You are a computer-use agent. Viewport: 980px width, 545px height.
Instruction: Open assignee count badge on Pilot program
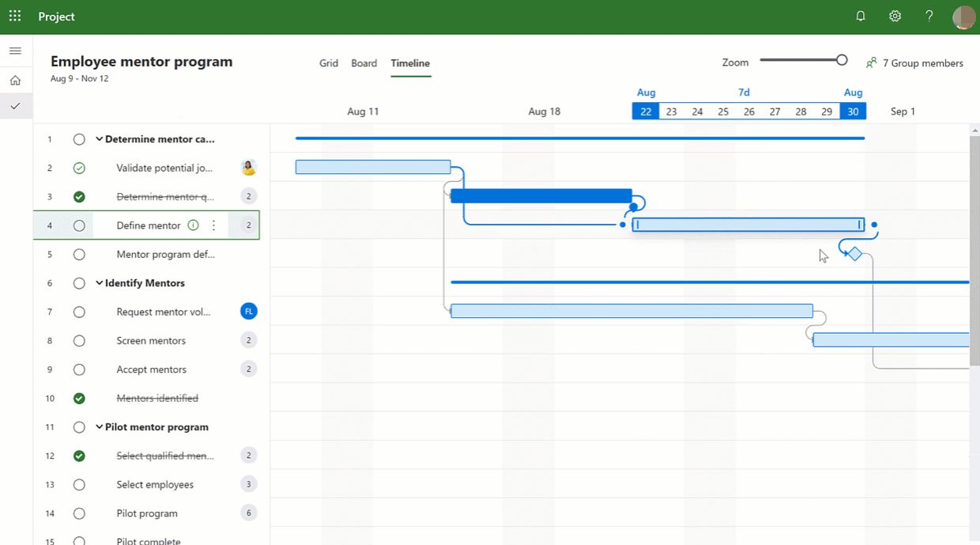(x=249, y=513)
